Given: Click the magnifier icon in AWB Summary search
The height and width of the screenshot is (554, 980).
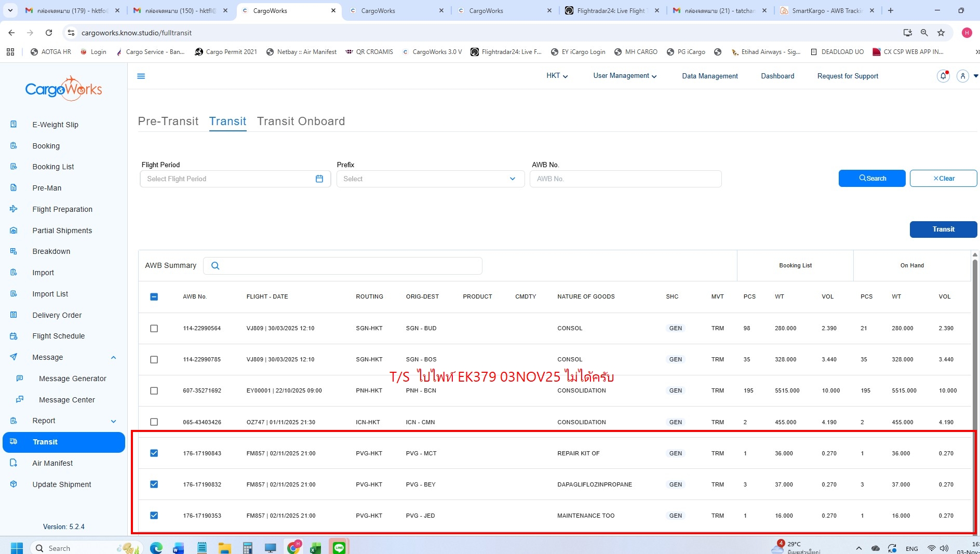Looking at the screenshot, I should 215,266.
